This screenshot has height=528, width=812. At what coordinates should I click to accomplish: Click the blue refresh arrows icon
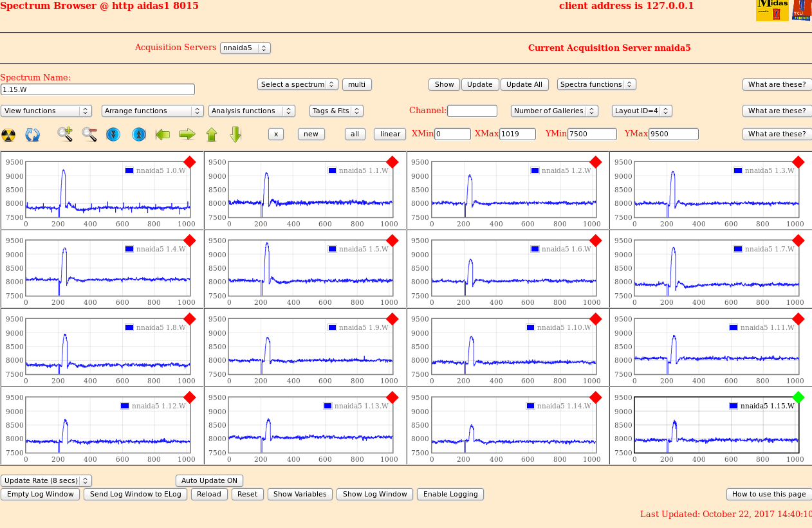pos(33,135)
